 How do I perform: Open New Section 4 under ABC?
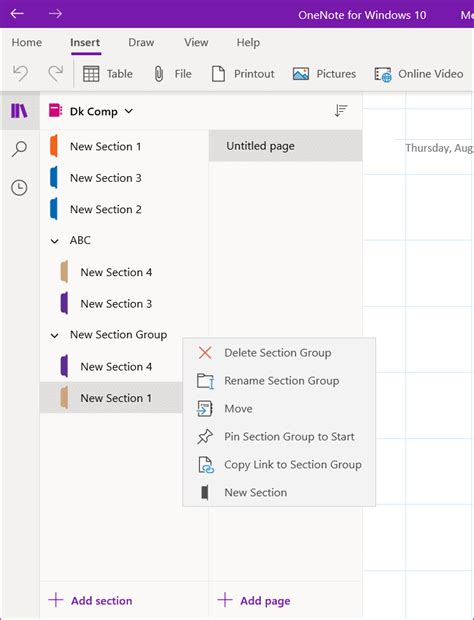[x=124, y=272]
